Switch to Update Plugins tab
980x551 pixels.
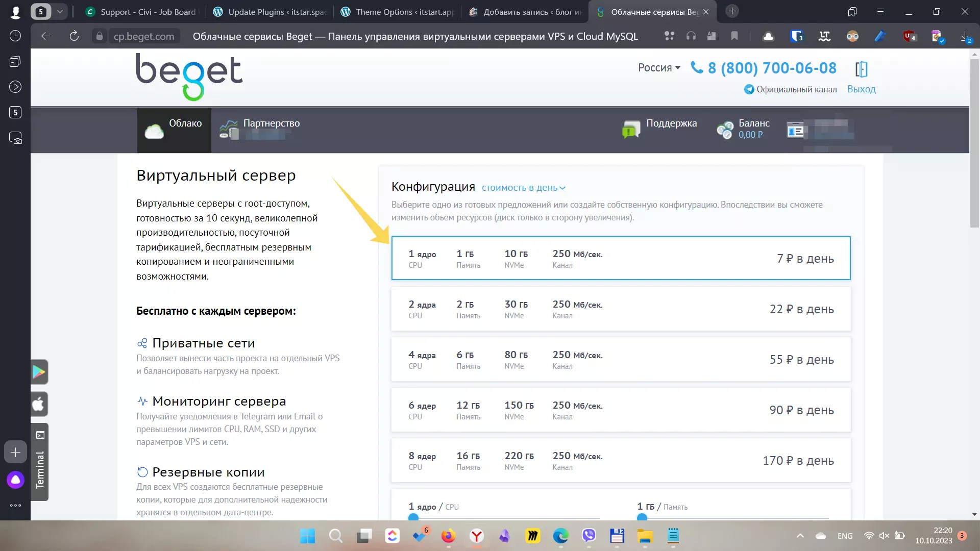point(269,12)
